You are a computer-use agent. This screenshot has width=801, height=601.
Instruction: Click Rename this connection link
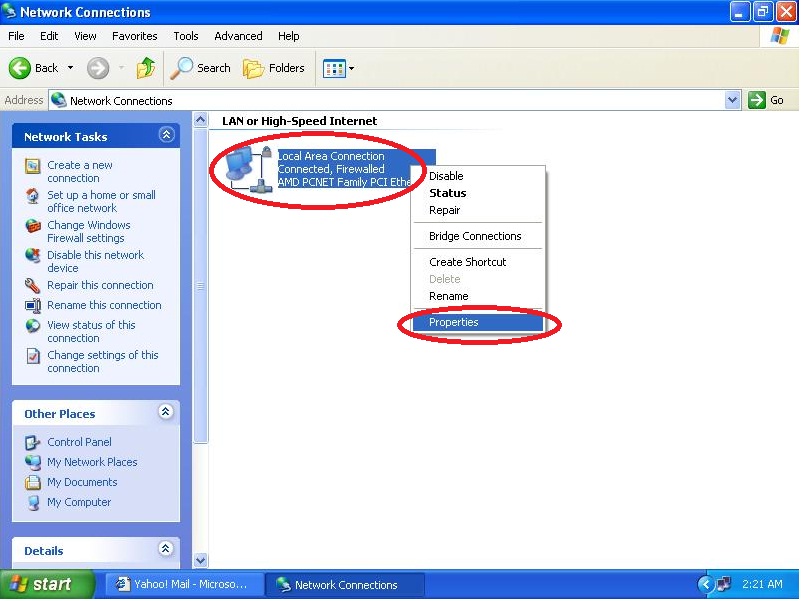104,305
